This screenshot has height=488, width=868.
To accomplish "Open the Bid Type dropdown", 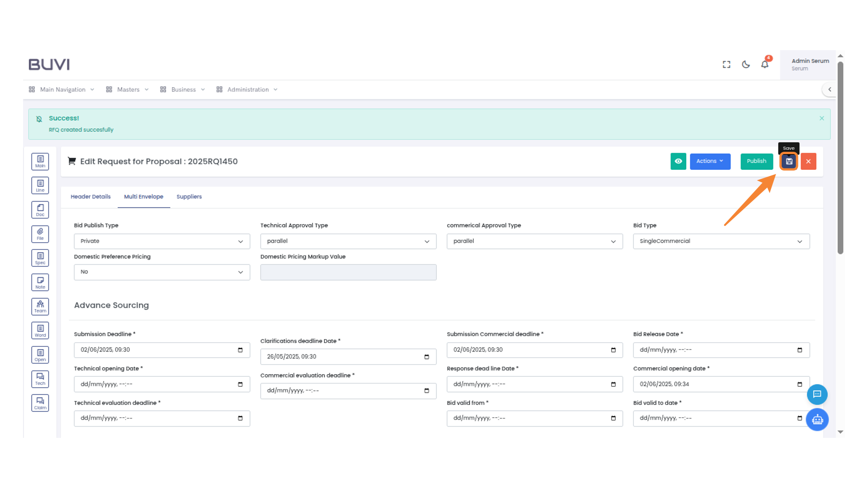I will point(721,241).
